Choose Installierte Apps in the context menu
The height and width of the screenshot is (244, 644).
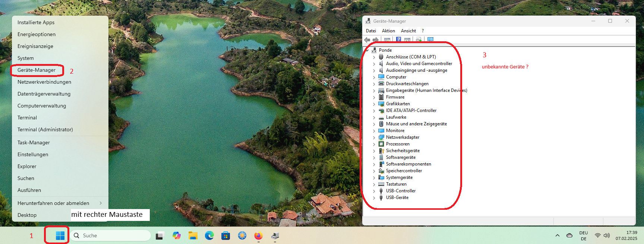pyautogui.click(x=60, y=22)
